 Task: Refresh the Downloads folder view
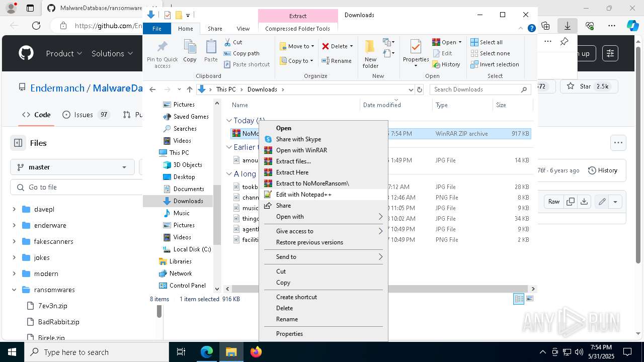tap(420, 89)
